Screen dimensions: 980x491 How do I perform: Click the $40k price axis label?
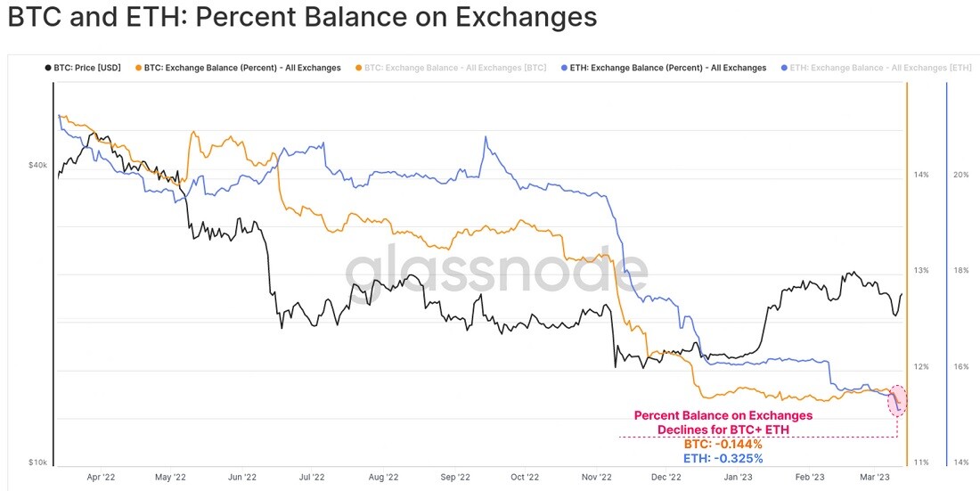coord(37,166)
